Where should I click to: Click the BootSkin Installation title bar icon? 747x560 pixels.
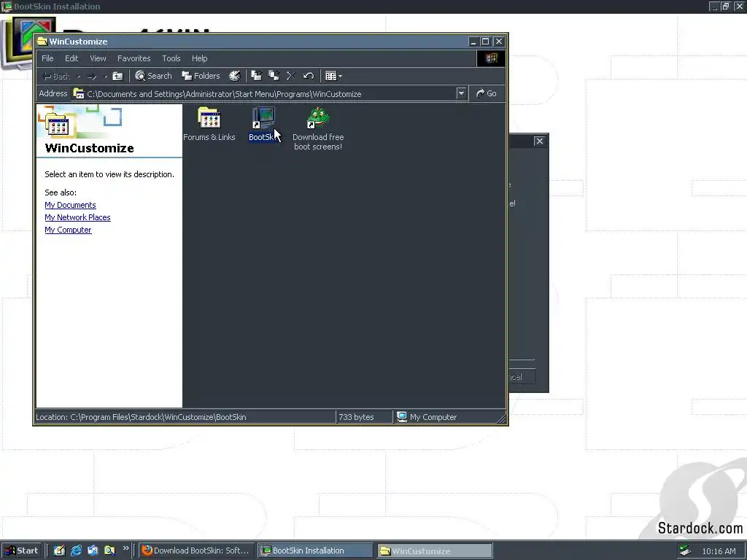click(x=7, y=6)
